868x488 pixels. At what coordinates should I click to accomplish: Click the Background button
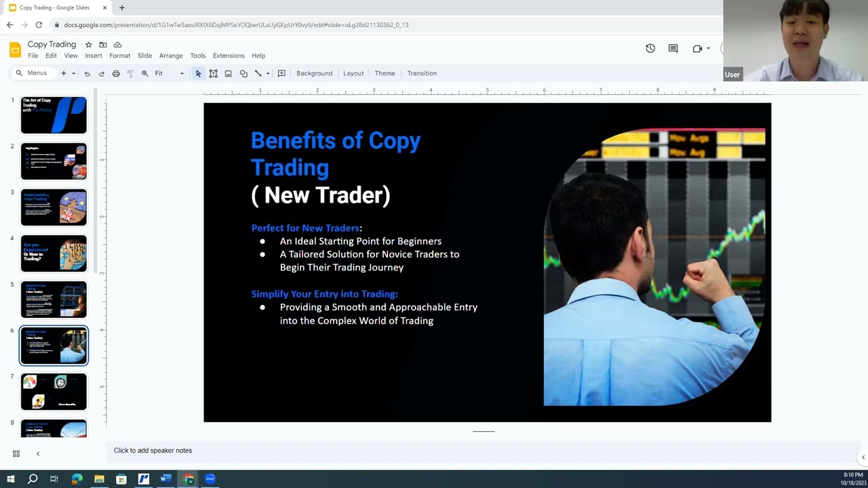[x=315, y=73]
